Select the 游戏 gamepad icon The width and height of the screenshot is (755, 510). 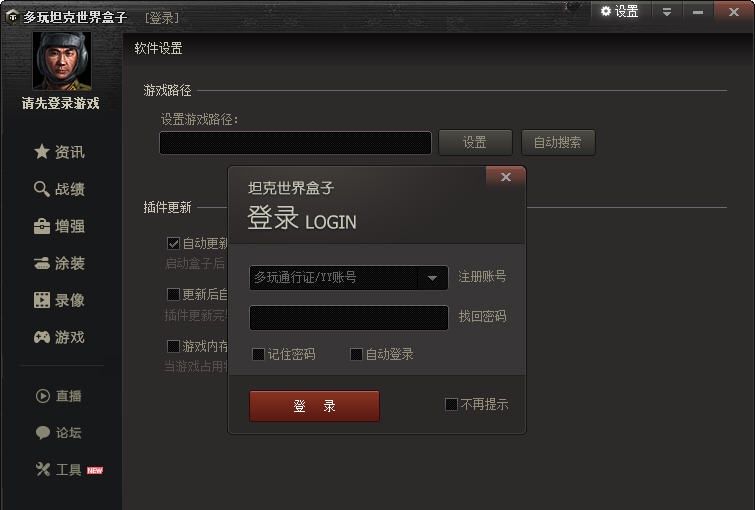[x=42, y=337]
